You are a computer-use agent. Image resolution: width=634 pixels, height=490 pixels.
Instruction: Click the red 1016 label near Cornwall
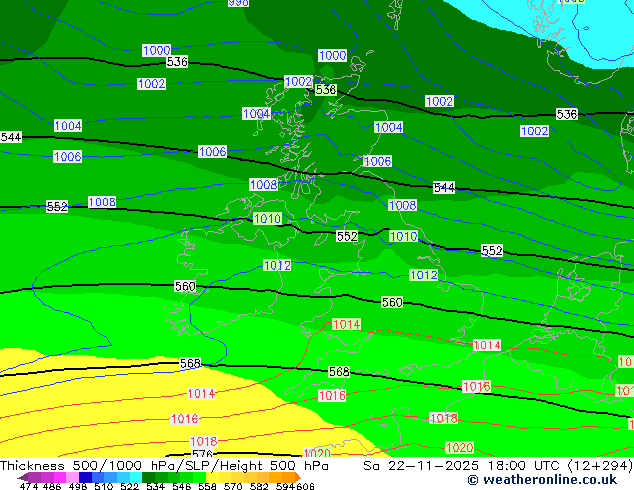(332, 395)
